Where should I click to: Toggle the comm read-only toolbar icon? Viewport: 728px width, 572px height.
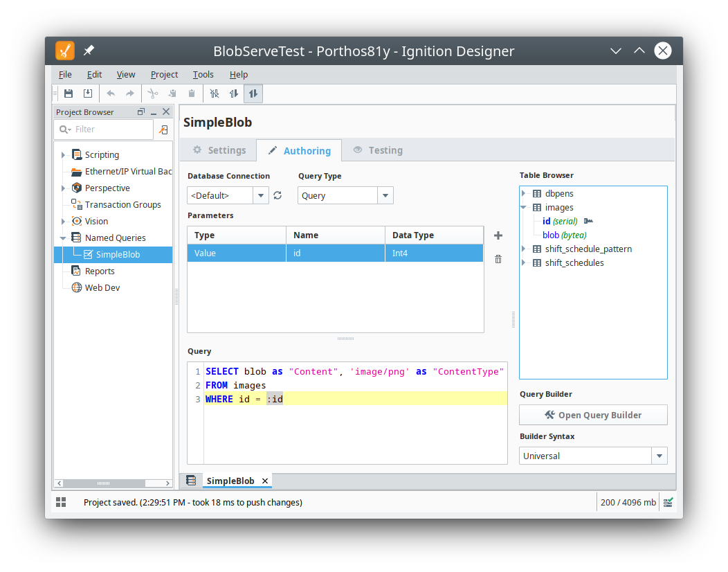233,93
